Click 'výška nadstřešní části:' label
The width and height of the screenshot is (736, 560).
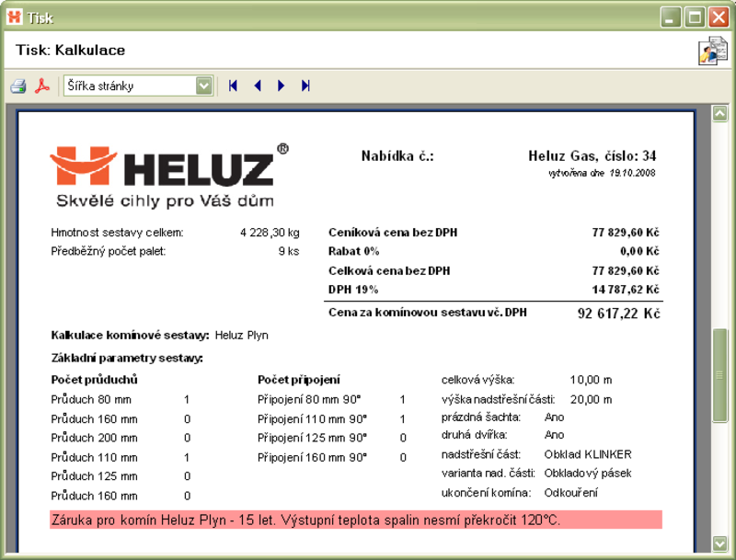coord(498,400)
